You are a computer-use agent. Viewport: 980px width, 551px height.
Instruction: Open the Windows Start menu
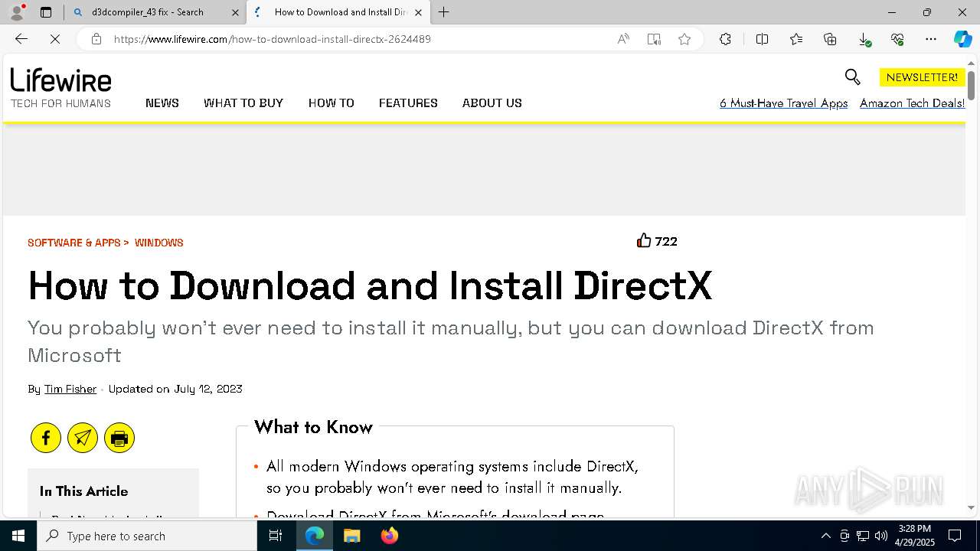coord(18,536)
